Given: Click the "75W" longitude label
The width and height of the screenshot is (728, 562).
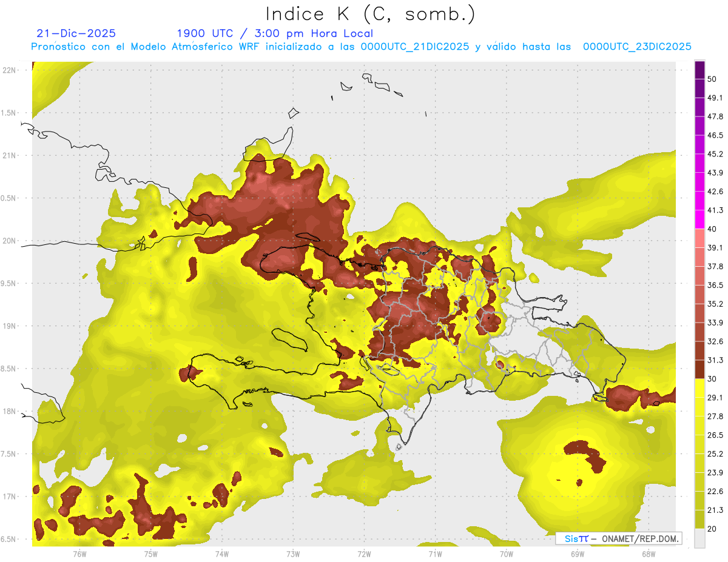Looking at the screenshot, I should point(151,554).
